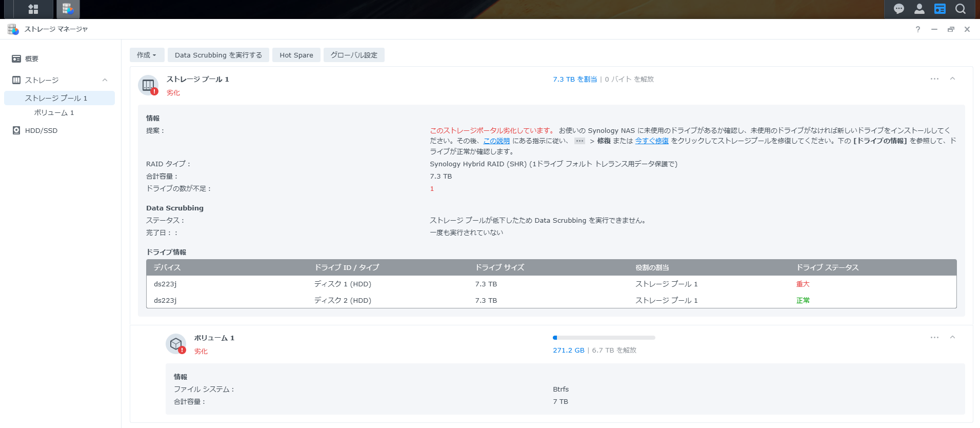980x428 pixels.
Task: Click the 重大 drive status
Action: pos(803,284)
